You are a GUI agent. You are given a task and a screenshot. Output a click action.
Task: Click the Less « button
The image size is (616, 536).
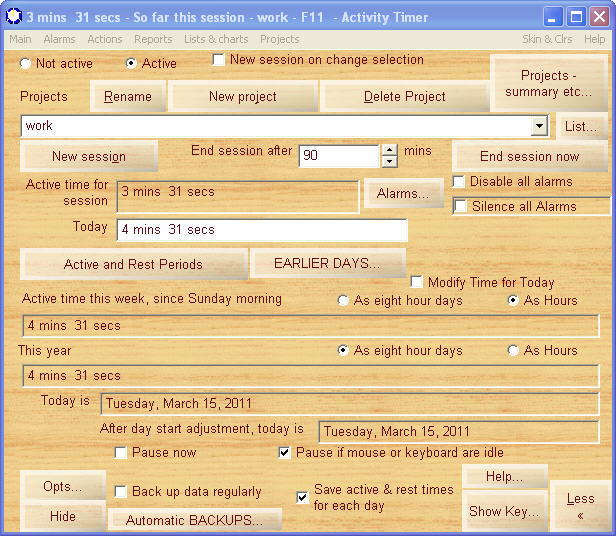[580, 506]
